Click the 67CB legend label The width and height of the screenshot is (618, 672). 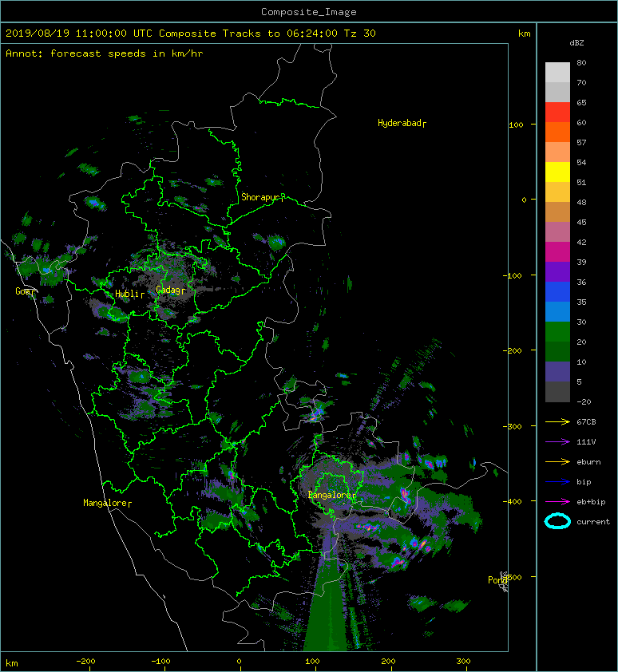point(586,422)
